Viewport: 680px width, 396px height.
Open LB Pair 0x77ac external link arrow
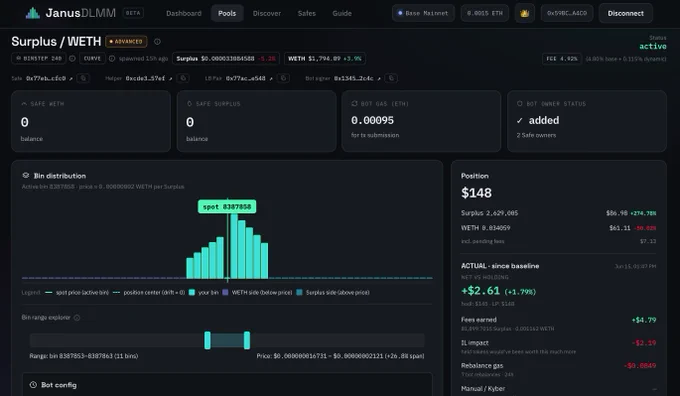click(271, 79)
